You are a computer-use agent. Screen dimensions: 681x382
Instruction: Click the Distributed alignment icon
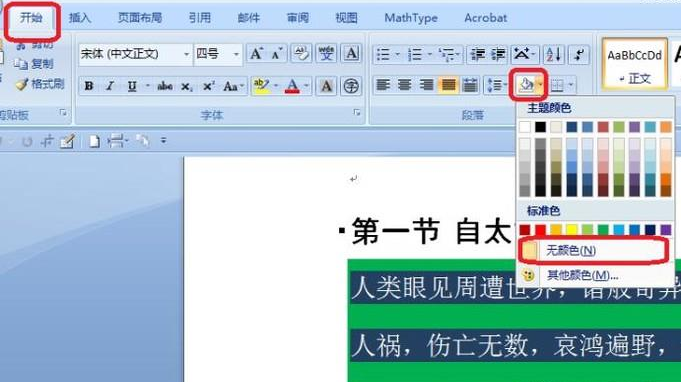[470, 85]
